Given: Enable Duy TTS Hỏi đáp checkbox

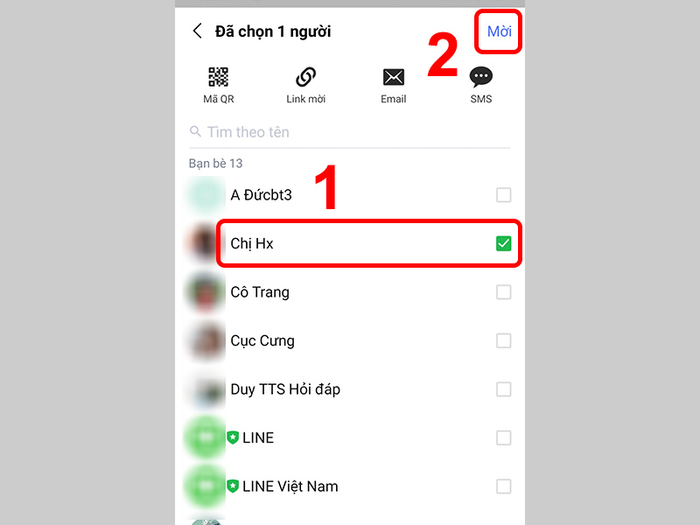Looking at the screenshot, I should 504,389.
